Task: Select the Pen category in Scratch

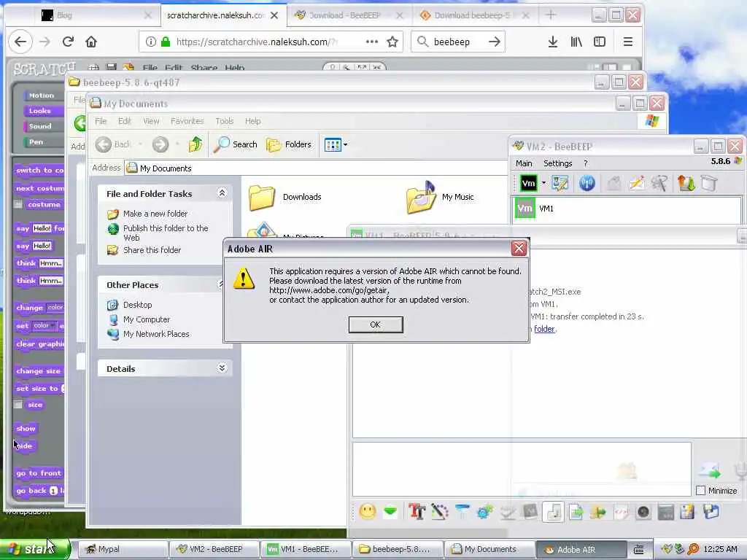Action: pos(43,142)
